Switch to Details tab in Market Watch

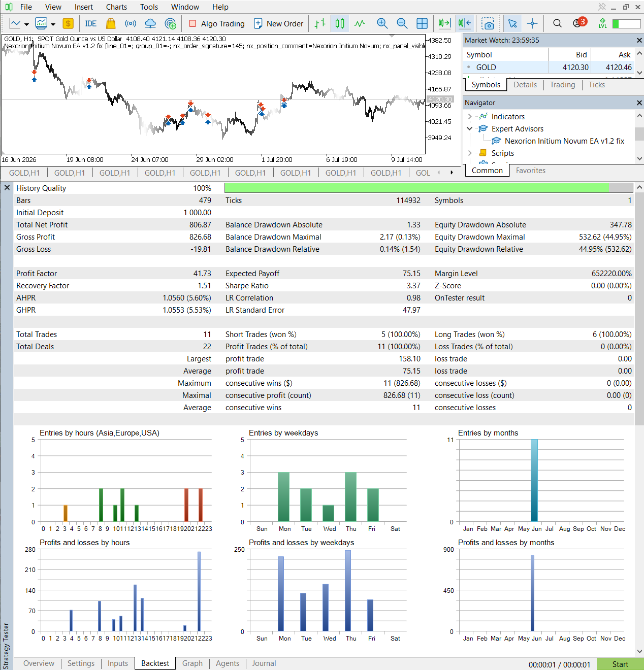(525, 85)
